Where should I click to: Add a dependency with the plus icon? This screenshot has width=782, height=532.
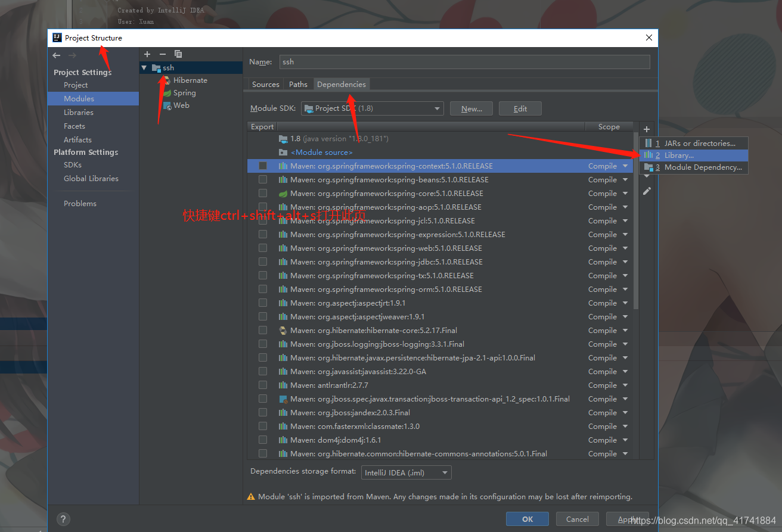click(x=647, y=129)
